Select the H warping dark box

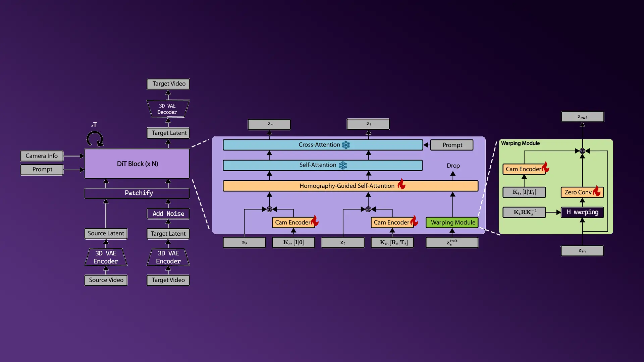pyautogui.click(x=582, y=212)
